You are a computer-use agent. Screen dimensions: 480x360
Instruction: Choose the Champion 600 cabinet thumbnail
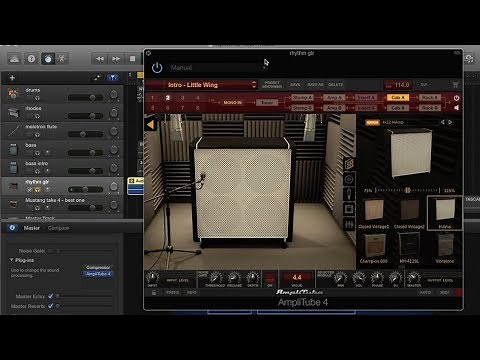point(374,248)
